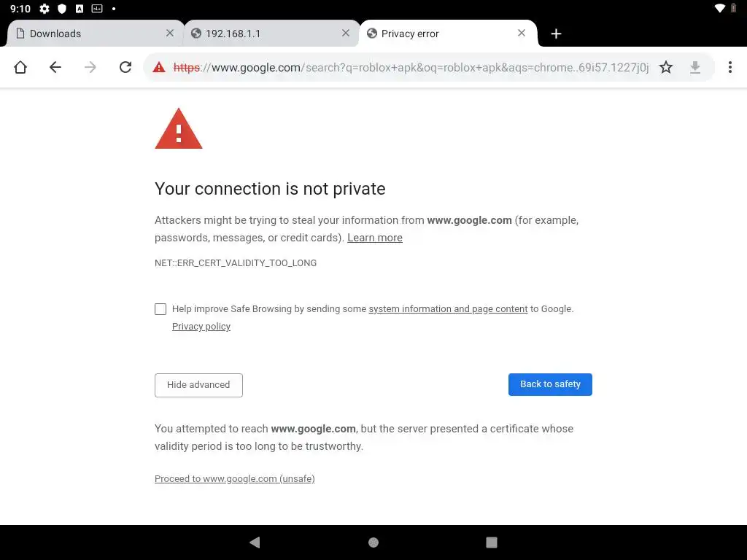Open the Privacy policy link
747x560 pixels.
point(201,327)
